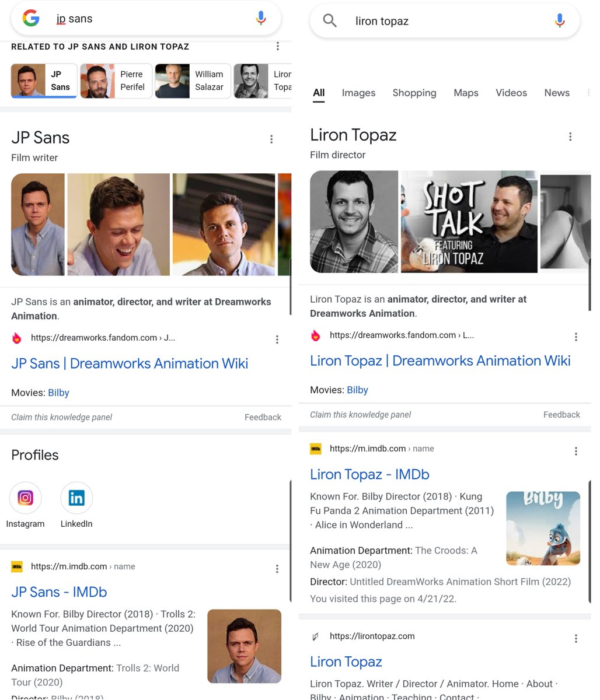The width and height of the screenshot is (600, 700).
Task: Switch to Maps search tab
Action: (x=466, y=93)
